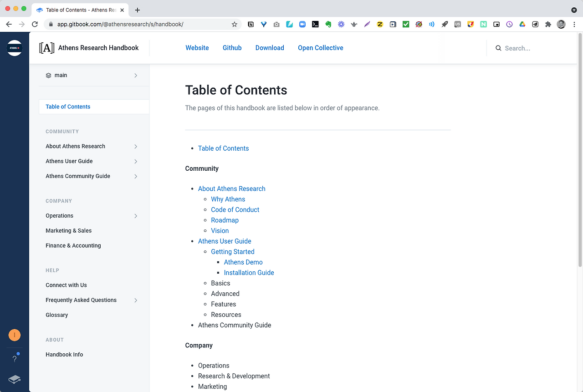Expand the main variant selector chevron
This screenshot has width=583, height=392.
click(x=136, y=76)
